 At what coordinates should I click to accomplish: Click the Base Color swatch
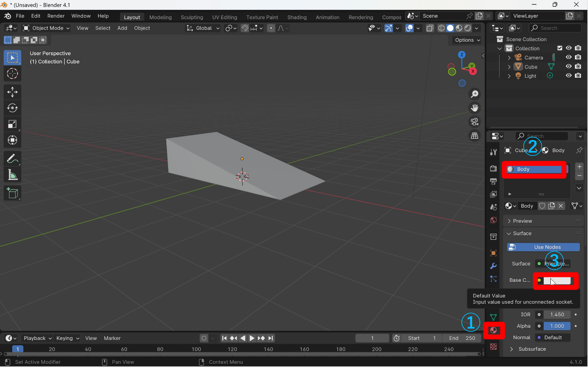tap(557, 281)
